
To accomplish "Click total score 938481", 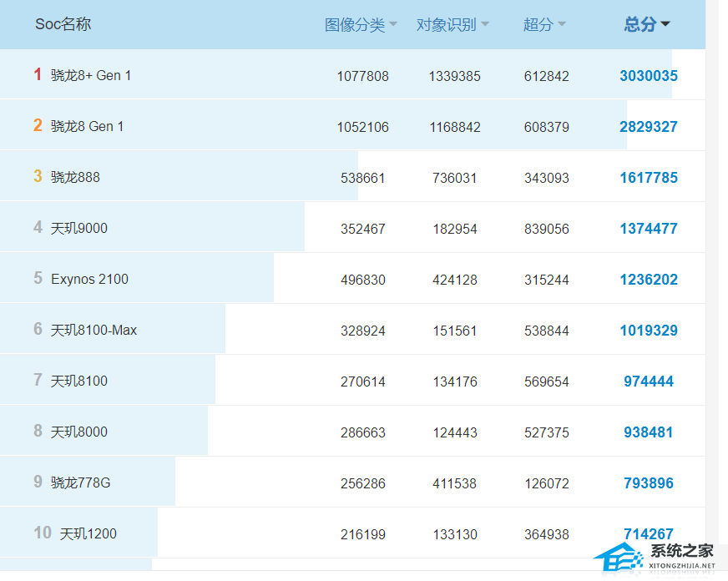I will tap(649, 432).
